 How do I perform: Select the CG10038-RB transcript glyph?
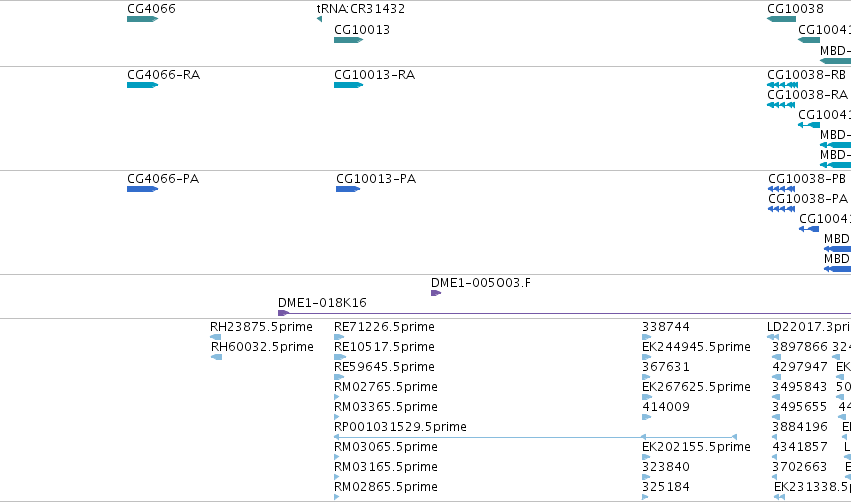[782, 85]
